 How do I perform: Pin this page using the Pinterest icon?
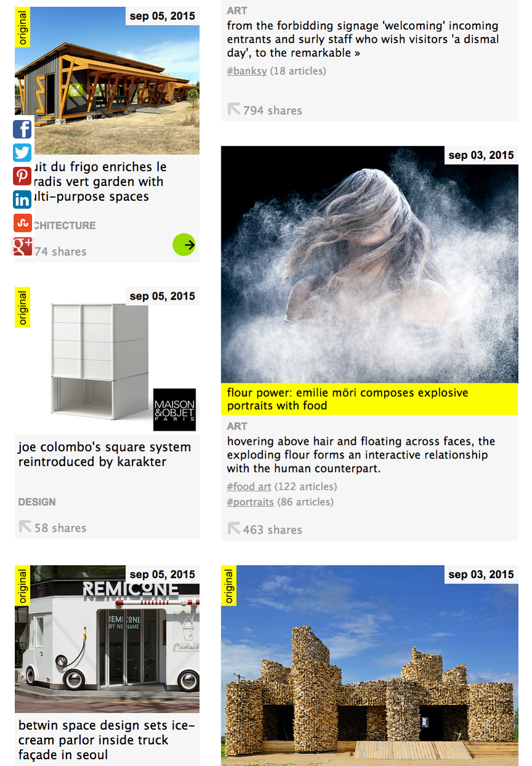coord(22,176)
